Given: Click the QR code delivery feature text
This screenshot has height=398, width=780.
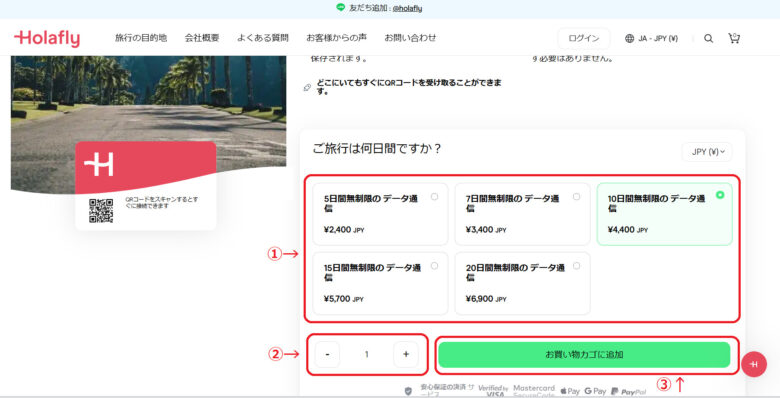Looking at the screenshot, I should (x=409, y=87).
